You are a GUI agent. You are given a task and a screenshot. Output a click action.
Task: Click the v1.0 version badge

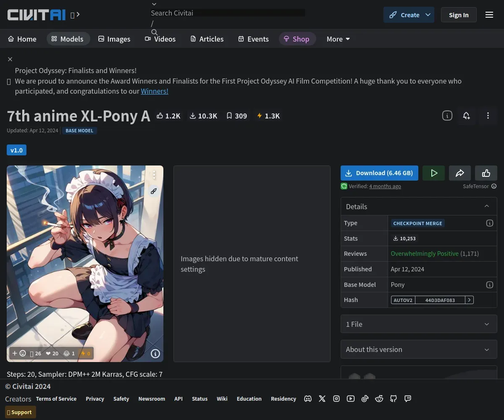click(16, 150)
